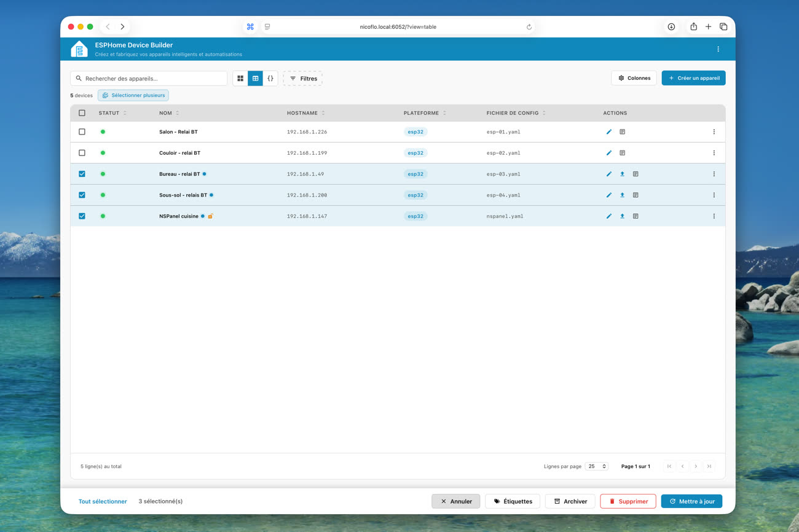Open more options for NSPanel cuisine
The image size is (799, 532).
714,216
